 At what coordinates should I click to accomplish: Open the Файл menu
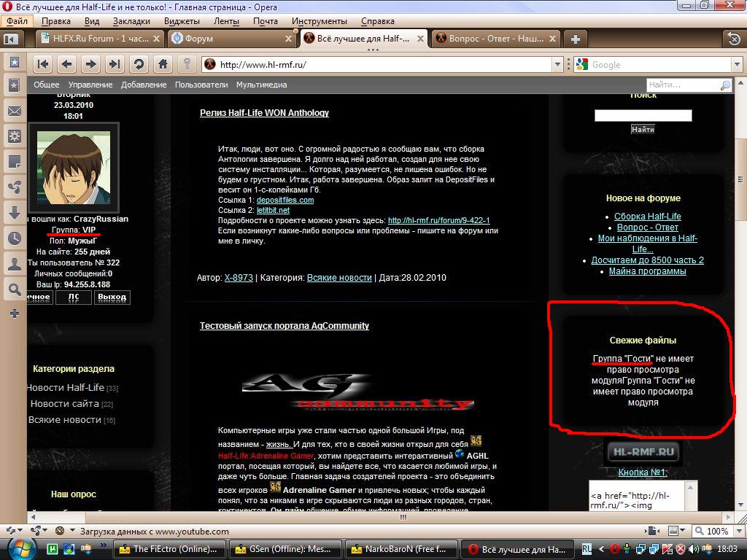click(x=18, y=21)
